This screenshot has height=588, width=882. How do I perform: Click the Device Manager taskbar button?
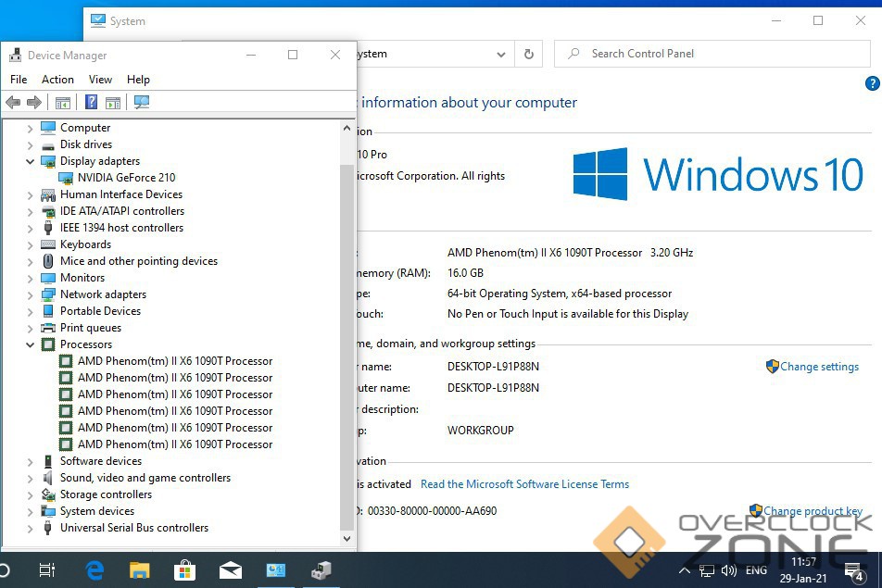point(321,570)
